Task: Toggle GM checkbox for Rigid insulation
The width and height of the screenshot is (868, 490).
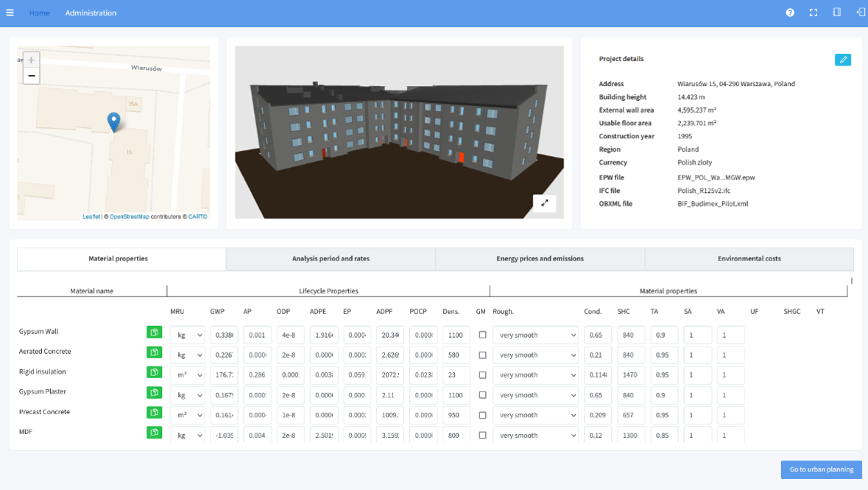Action: tap(483, 375)
